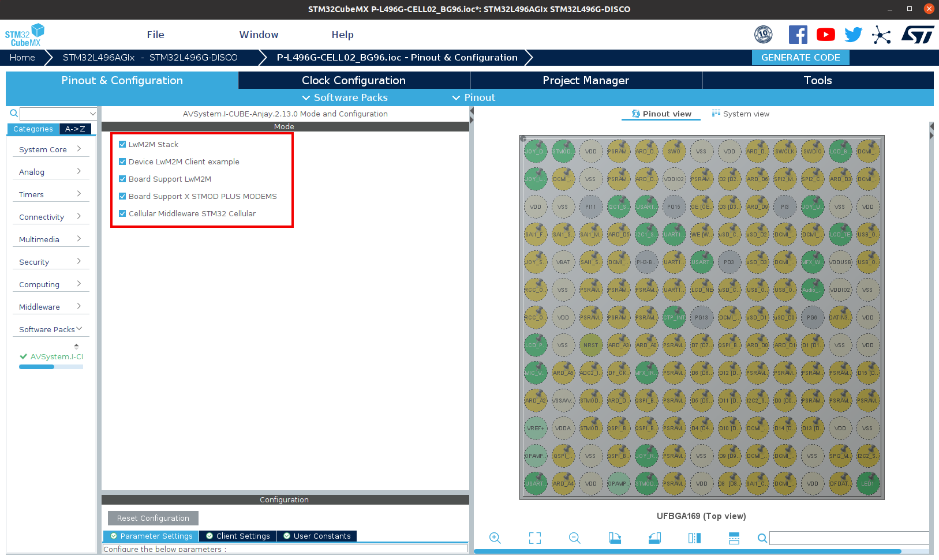Open the Twitter icon link
Viewport: 939px width, 560px height.
pyautogui.click(x=854, y=35)
